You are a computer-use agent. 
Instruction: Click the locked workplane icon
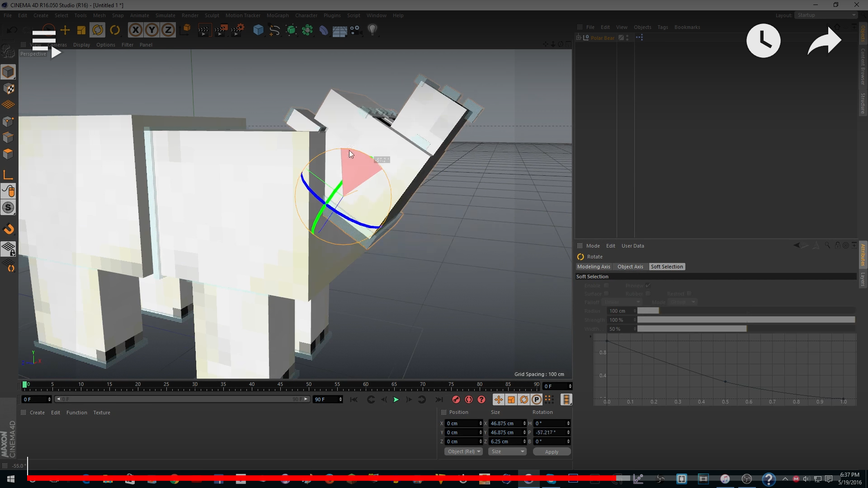pos(8,249)
